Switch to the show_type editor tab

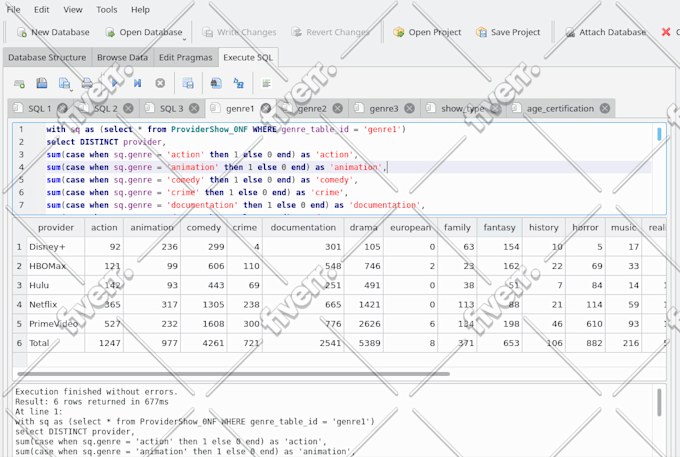click(462, 109)
